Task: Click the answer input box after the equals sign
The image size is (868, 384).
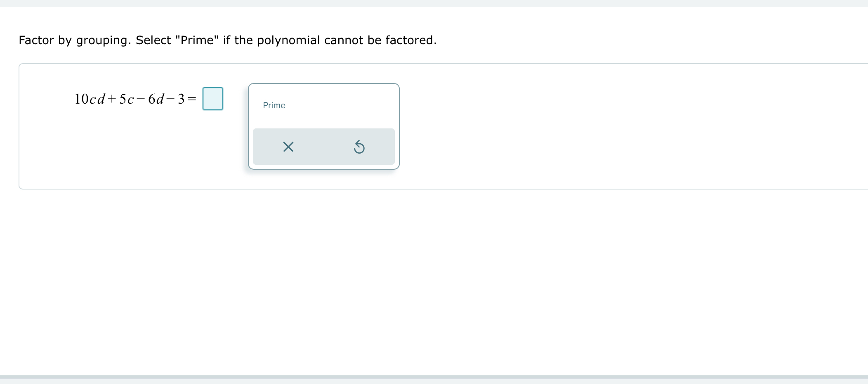Action: coord(212,98)
